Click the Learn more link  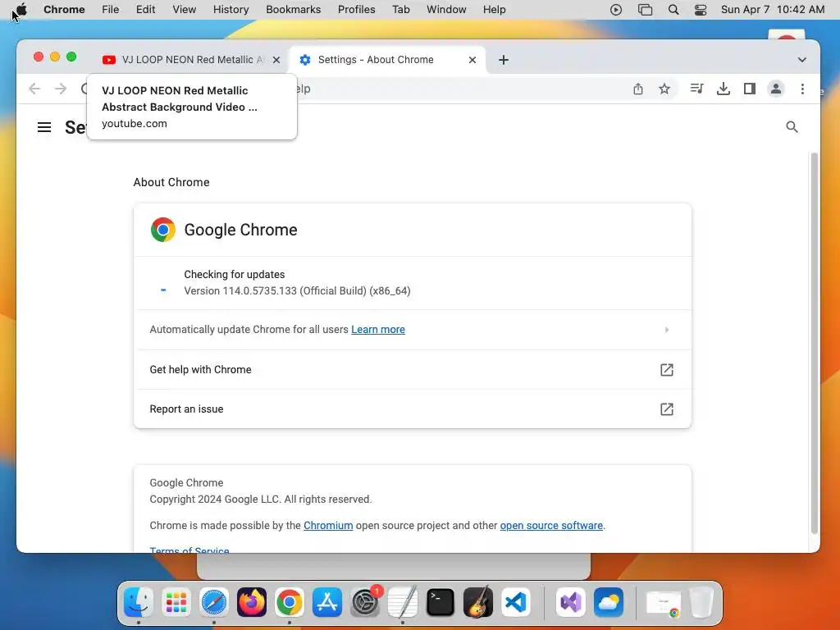[x=377, y=330]
